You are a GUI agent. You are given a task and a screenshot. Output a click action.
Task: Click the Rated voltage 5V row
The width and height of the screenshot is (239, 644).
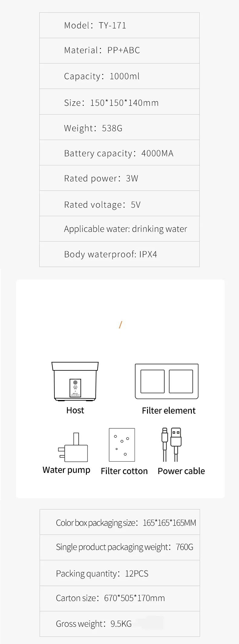[119, 204]
